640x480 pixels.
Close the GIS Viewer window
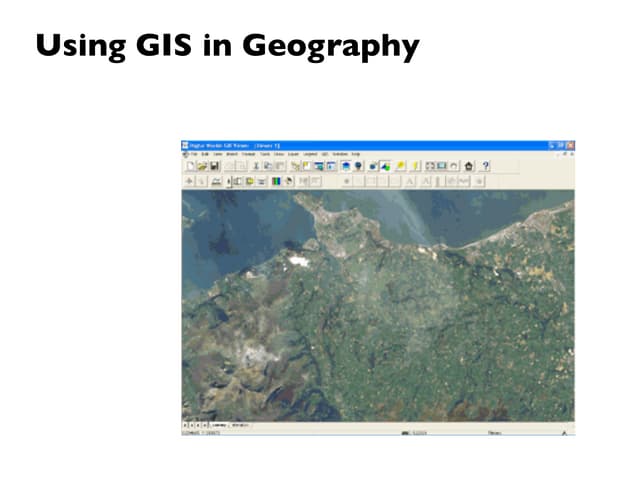click(x=571, y=145)
